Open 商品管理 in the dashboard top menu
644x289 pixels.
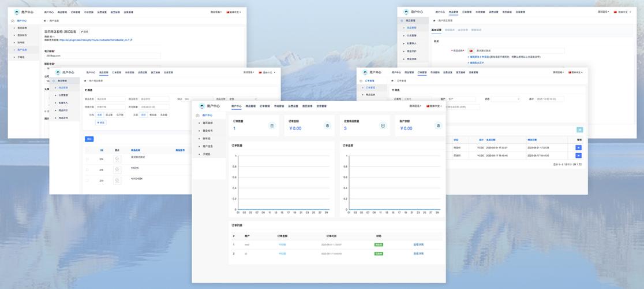[251, 106]
